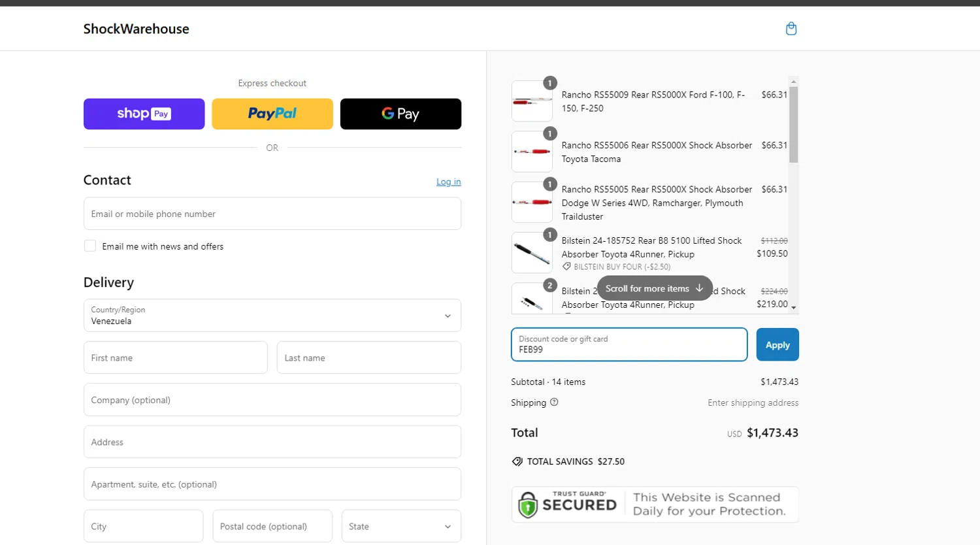980x545 pixels.
Task: Click the City field
Action: click(144, 526)
